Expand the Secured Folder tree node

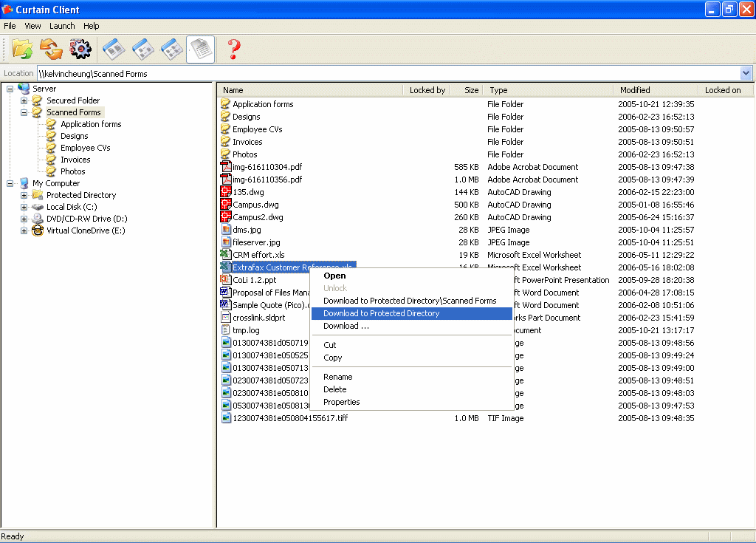point(24,100)
